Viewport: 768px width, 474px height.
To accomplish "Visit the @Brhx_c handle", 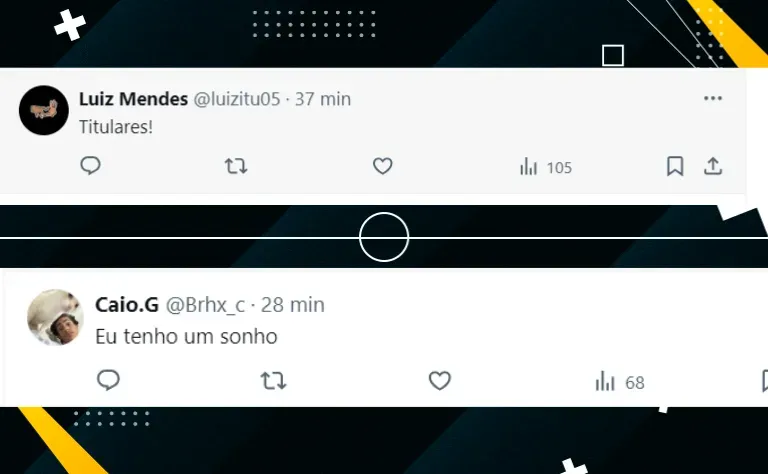I will (x=205, y=305).
